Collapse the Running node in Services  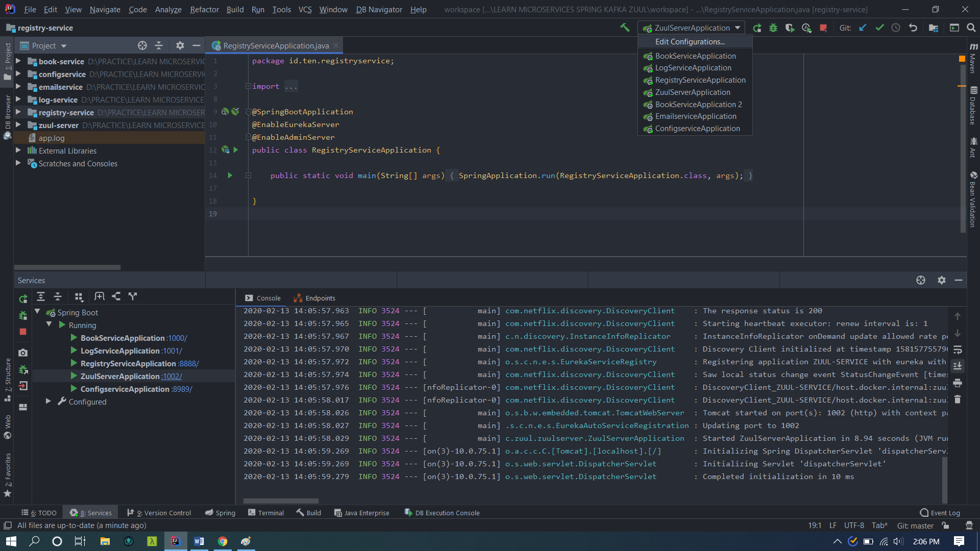click(x=50, y=325)
